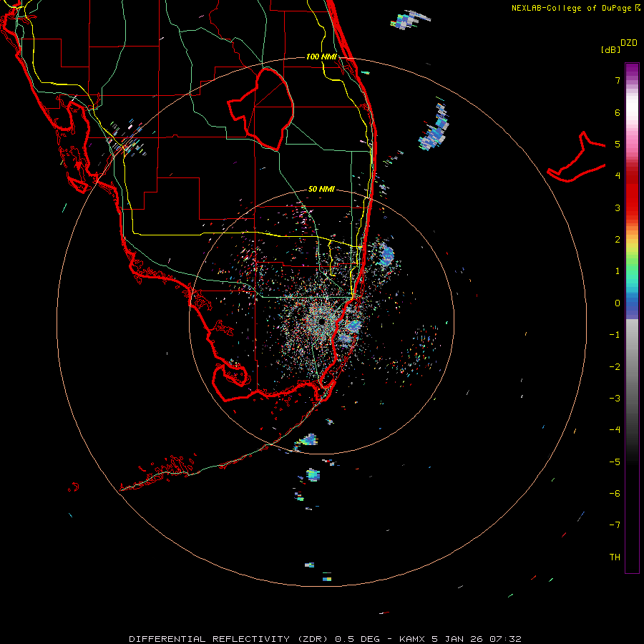Click the [dB] unit label
Screen dimensions: 644x644
610,49
